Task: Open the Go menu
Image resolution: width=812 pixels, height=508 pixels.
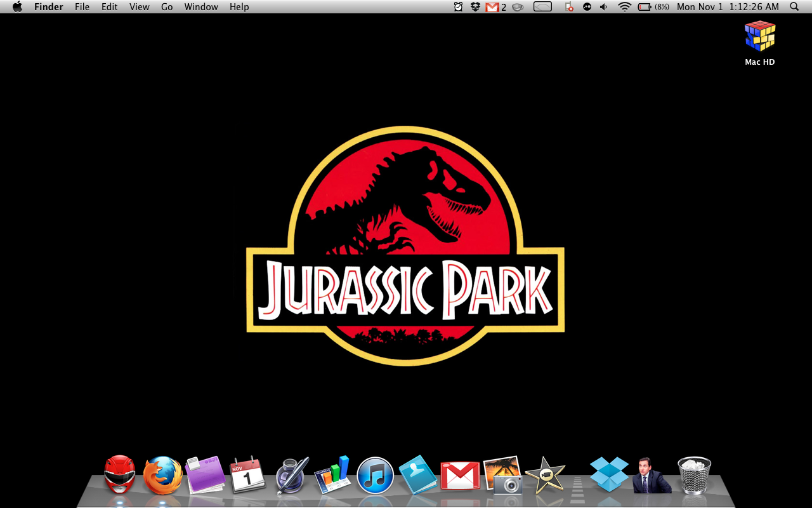Action: pyautogui.click(x=167, y=7)
